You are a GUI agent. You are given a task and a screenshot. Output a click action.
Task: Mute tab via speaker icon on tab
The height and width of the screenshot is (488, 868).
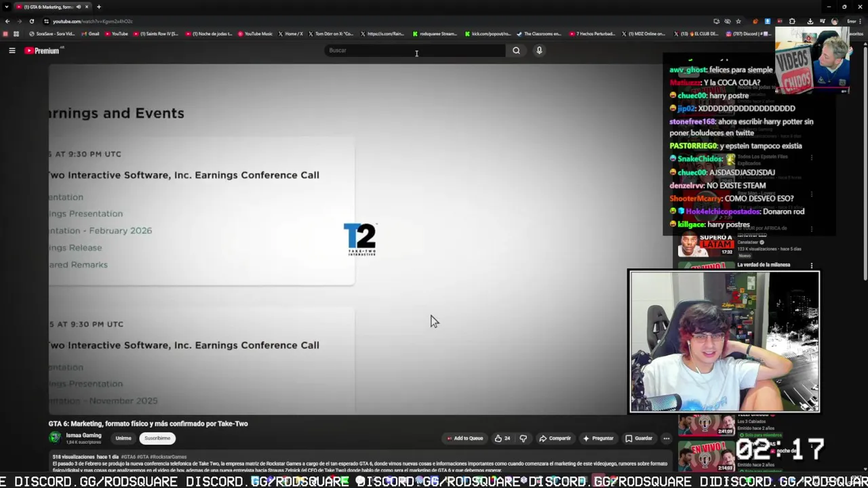[78, 7]
